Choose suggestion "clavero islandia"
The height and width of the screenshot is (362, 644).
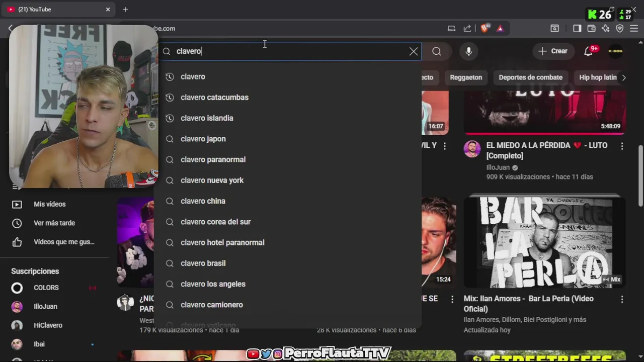pyautogui.click(x=287, y=118)
